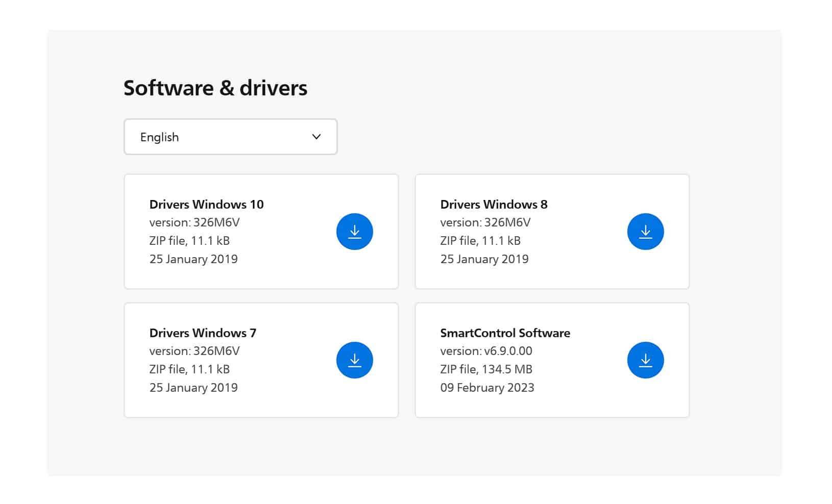Click the 'Software & drivers' heading

tap(215, 88)
